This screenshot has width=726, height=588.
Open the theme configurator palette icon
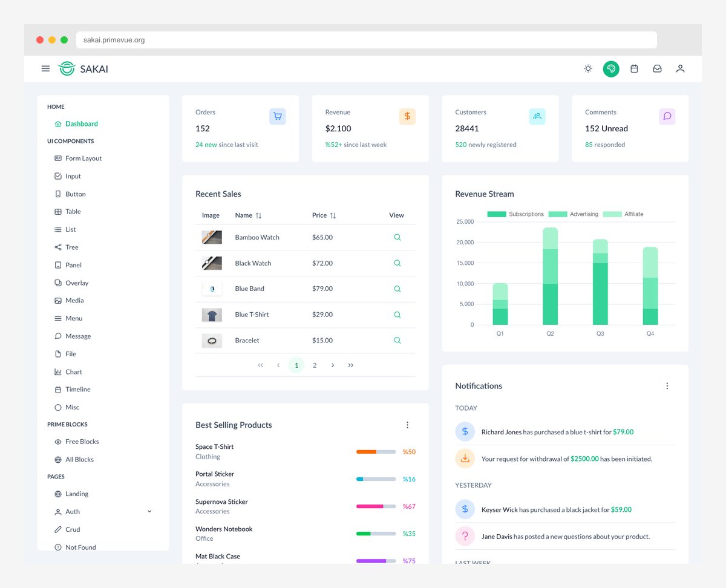pos(611,68)
